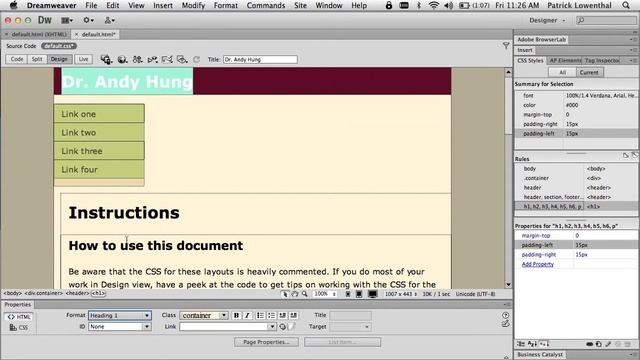Click the desktop size monitor icon

(372, 294)
